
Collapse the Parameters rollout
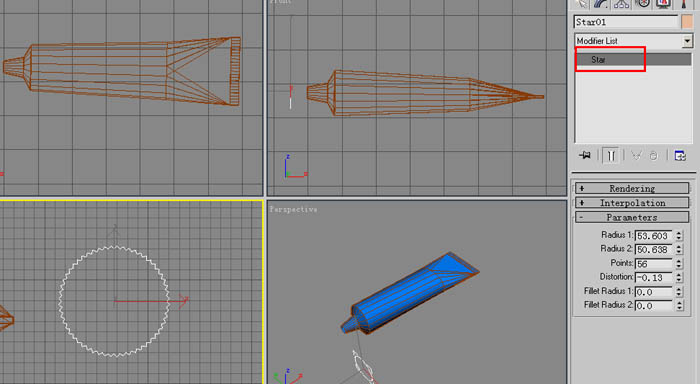coord(632,217)
